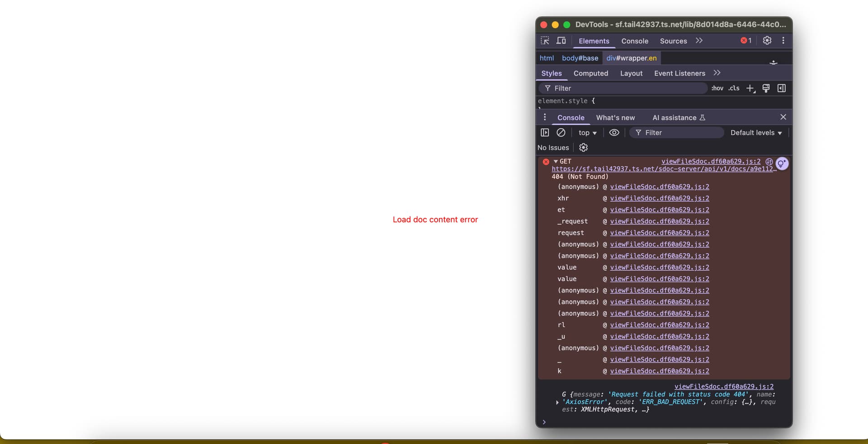Toggle the computed styles sidebar icon
This screenshot has width=868, height=444.
(781, 88)
